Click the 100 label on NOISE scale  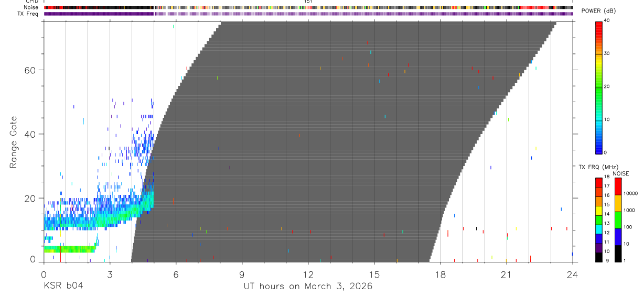click(628, 227)
